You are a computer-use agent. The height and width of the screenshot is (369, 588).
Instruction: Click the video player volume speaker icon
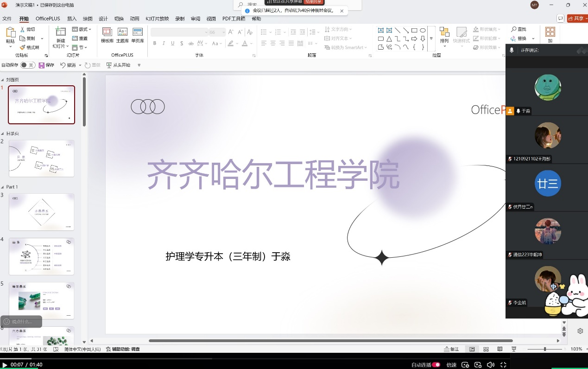(x=490, y=365)
